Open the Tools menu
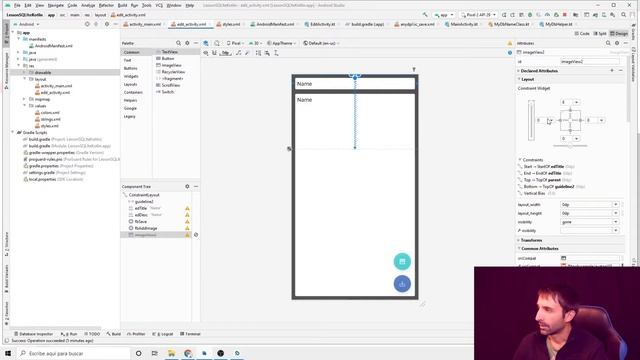The width and height of the screenshot is (640, 360). click(147, 5)
